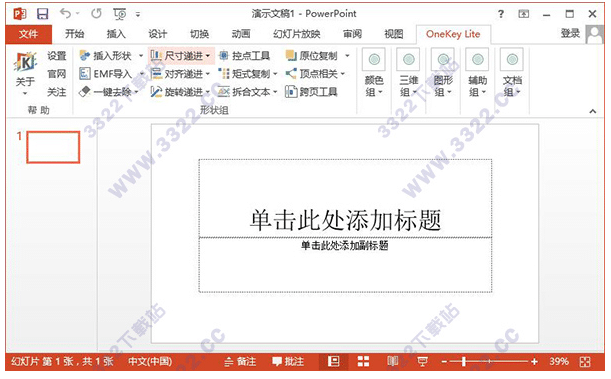Select the 跨页工具 icon
Viewport: 611px width, 379px height.
[x=291, y=92]
